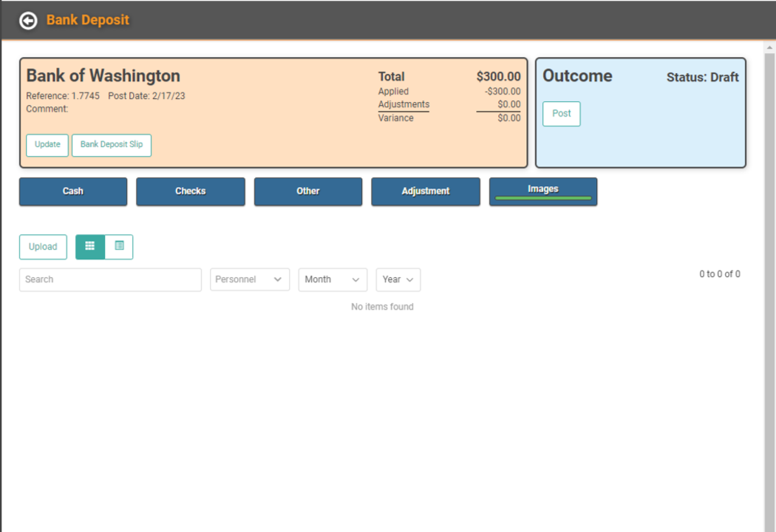The height and width of the screenshot is (532, 776).
Task: Expand the Year dropdown
Action: click(398, 279)
